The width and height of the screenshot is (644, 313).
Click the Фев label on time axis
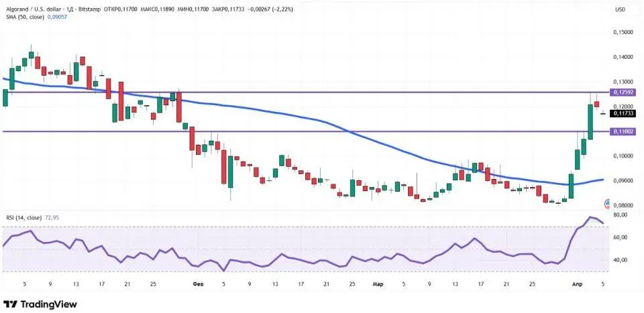coord(197,284)
